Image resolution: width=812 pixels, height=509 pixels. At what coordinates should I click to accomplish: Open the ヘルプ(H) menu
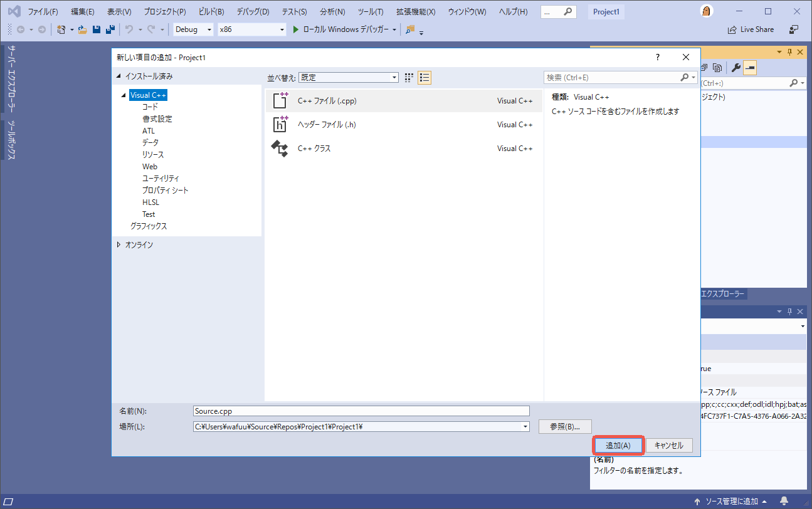point(514,12)
